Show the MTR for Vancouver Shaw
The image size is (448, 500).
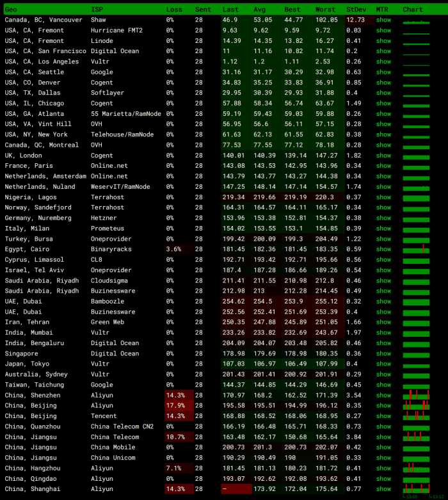point(383,20)
